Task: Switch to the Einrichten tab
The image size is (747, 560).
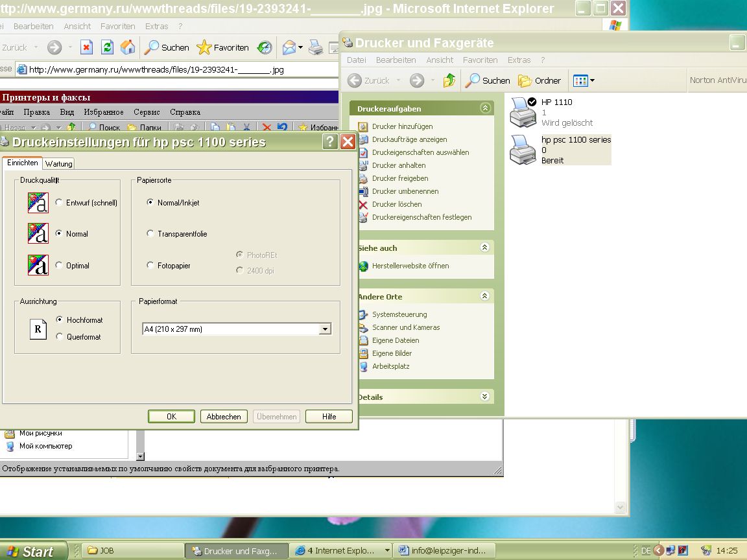Action: click(23, 163)
